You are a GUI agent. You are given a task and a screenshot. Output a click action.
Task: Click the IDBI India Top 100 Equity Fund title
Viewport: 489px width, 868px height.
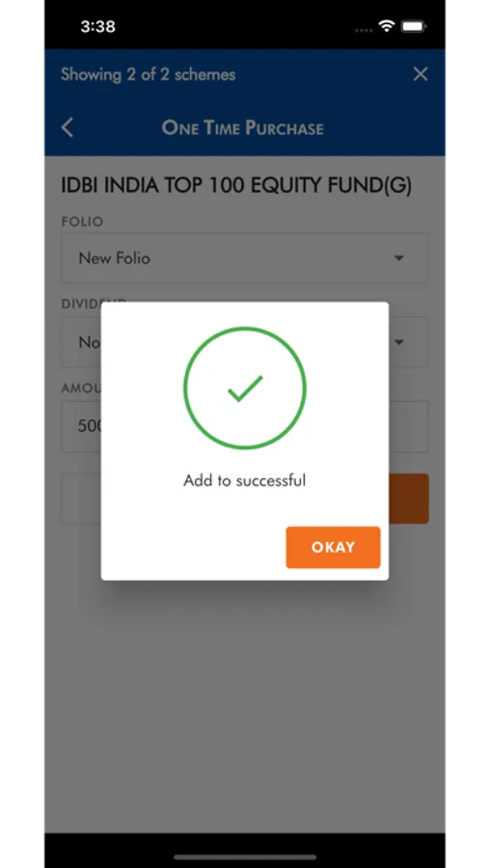236,186
